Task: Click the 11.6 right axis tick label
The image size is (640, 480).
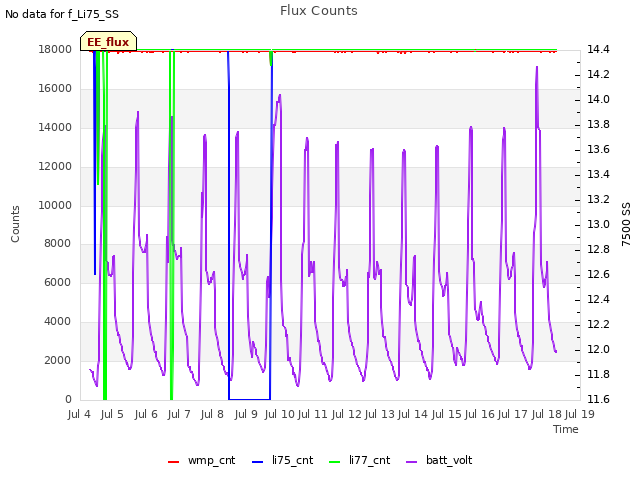Action: pyautogui.click(x=598, y=399)
